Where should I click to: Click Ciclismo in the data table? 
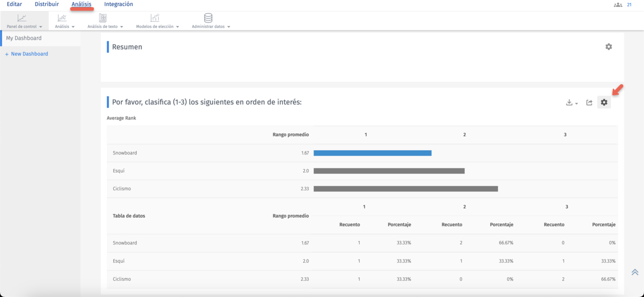[x=122, y=279]
